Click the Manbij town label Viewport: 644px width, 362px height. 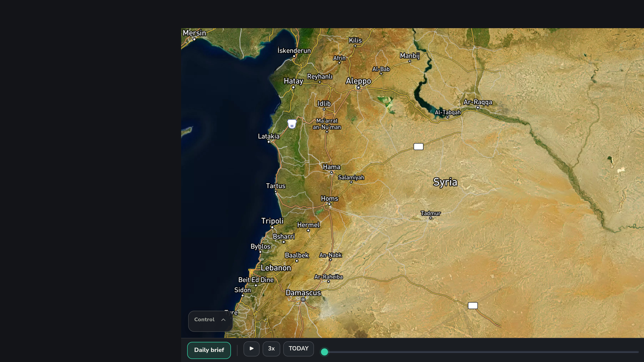pos(410,56)
